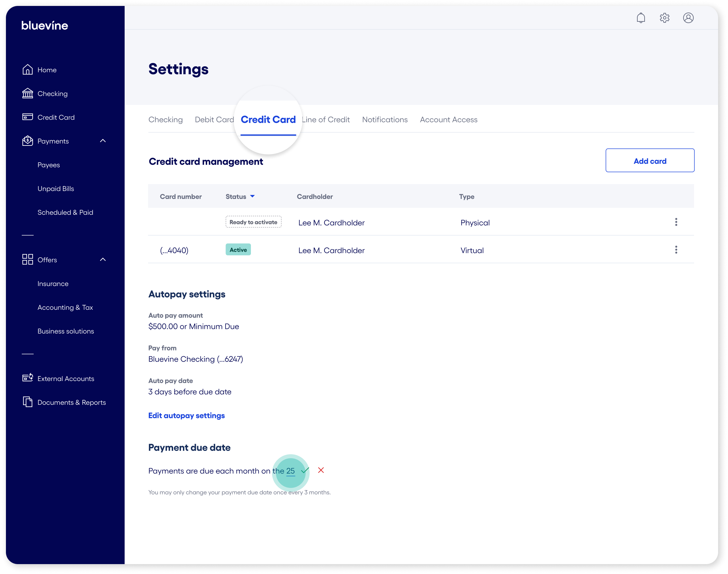The height and width of the screenshot is (574, 728).
Task: Cancel due date edit with red X
Action: (321, 470)
